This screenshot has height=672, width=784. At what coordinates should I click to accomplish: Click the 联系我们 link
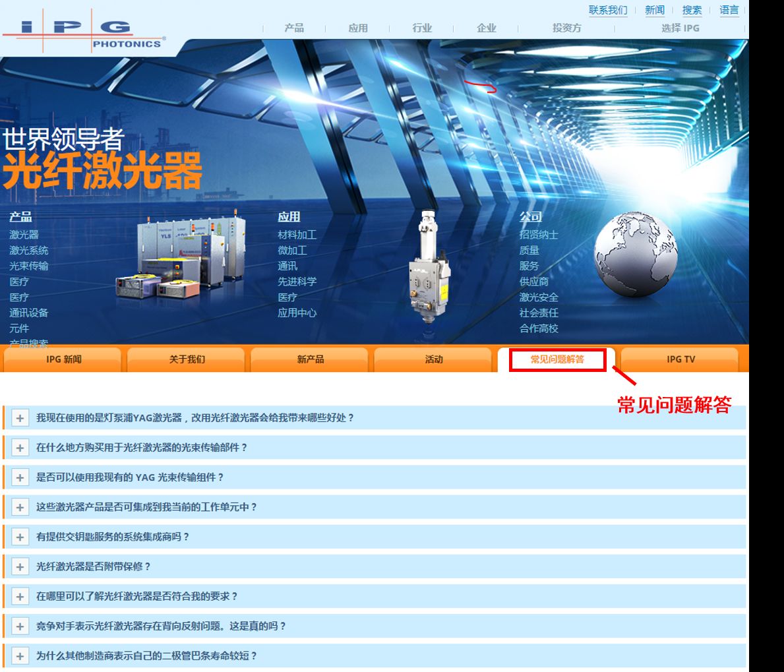(607, 10)
